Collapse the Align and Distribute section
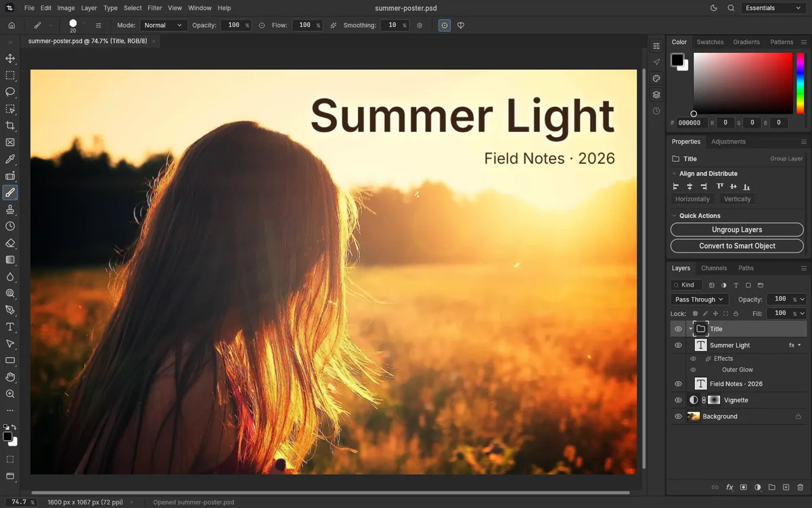Image resolution: width=812 pixels, height=508 pixels. pos(675,174)
